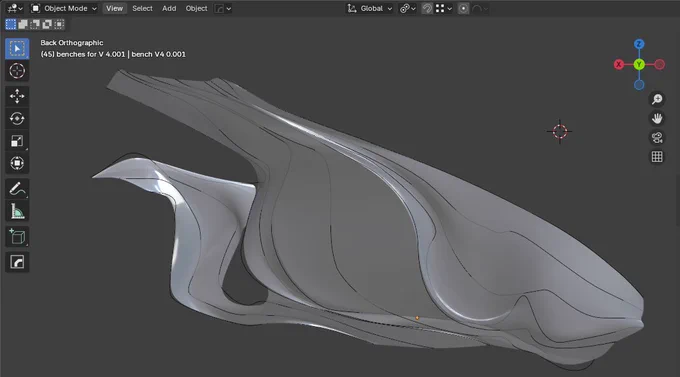Open the editor type dropdown
This screenshot has width=680, height=377.
point(15,8)
